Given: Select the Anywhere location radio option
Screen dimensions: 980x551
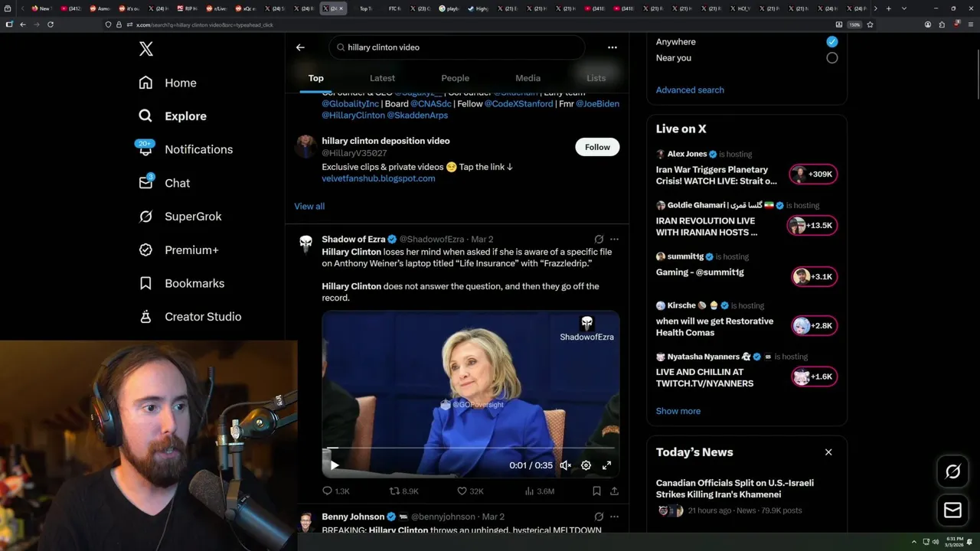Looking at the screenshot, I should (832, 41).
